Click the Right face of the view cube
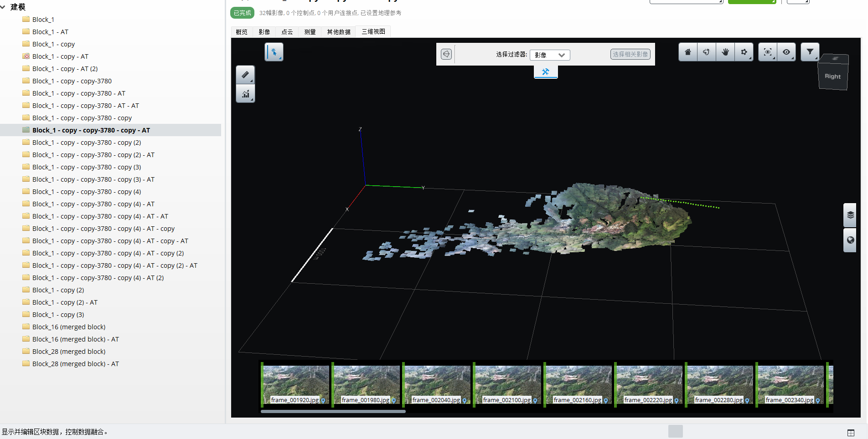This screenshot has height=439, width=868. (x=832, y=77)
